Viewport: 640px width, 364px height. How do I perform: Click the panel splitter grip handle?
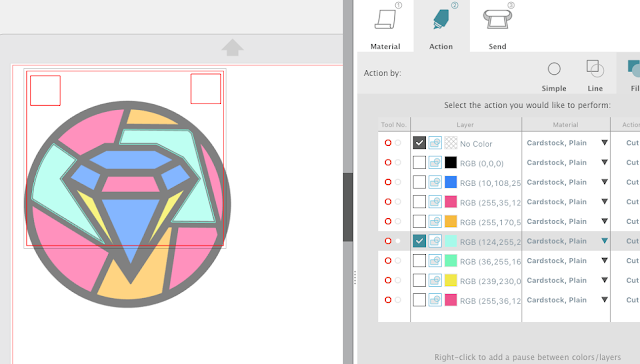click(355, 277)
